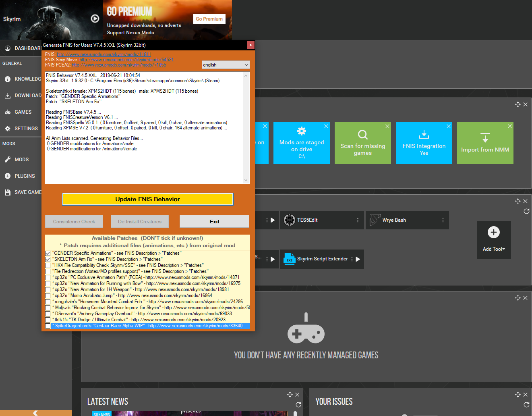
Task: Tick the Centaur Race Alpha WIP patch
Action: click(48, 326)
